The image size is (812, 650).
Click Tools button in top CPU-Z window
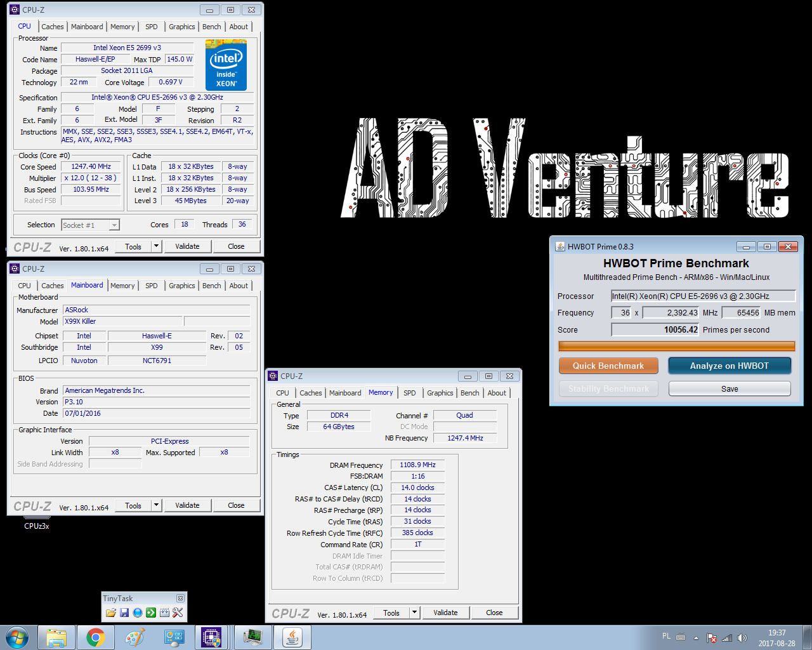133,246
